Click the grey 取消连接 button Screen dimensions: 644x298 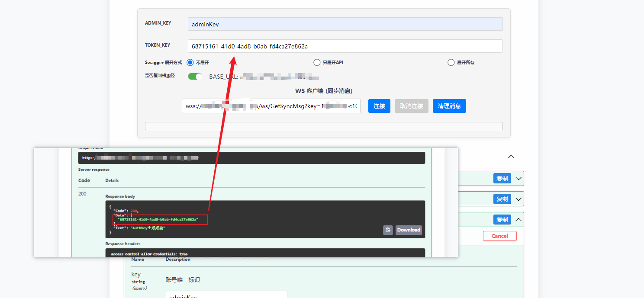point(411,106)
